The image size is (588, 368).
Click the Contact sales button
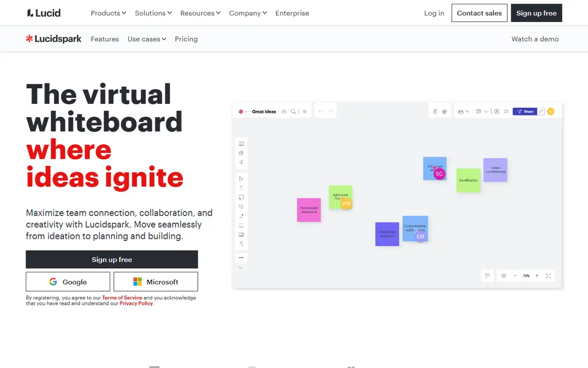click(479, 13)
